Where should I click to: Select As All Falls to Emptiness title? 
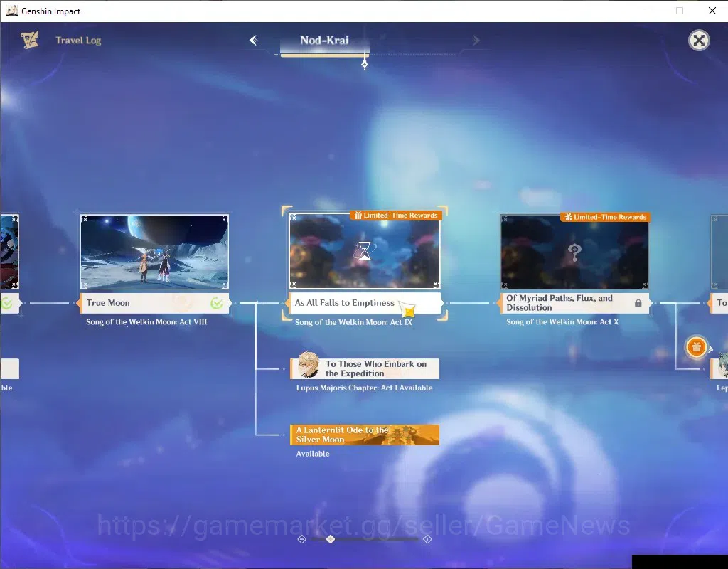[x=345, y=303]
